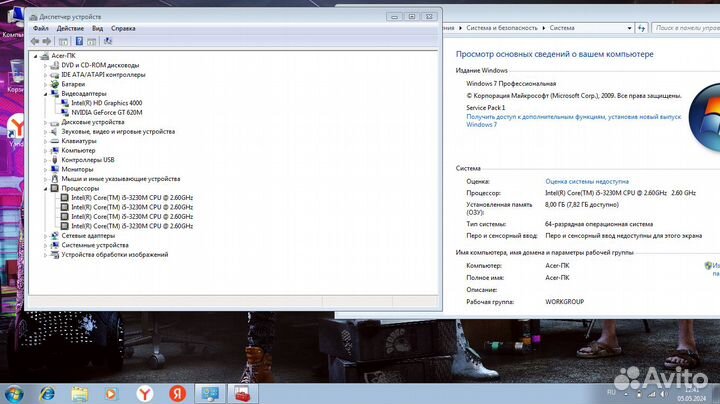Open the red Яндекс icon on taskbar
This screenshot has width=720, height=404.
pyautogui.click(x=177, y=394)
